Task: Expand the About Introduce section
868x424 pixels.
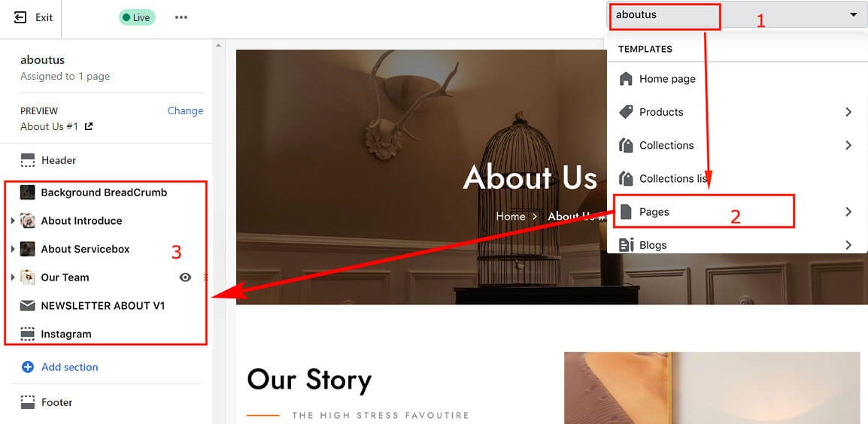Action: click(x=13, y=221)
